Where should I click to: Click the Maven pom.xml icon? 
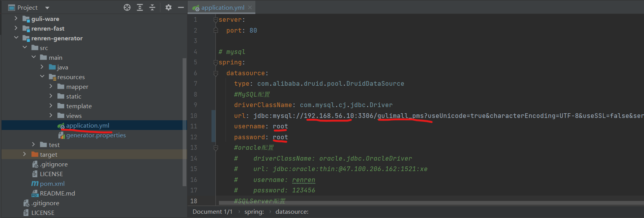[35, 183]
